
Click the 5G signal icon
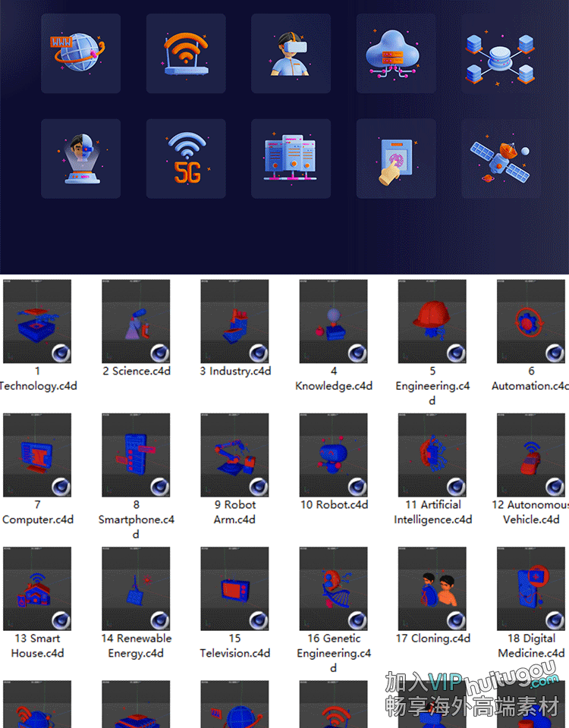(x=186, y=158)
